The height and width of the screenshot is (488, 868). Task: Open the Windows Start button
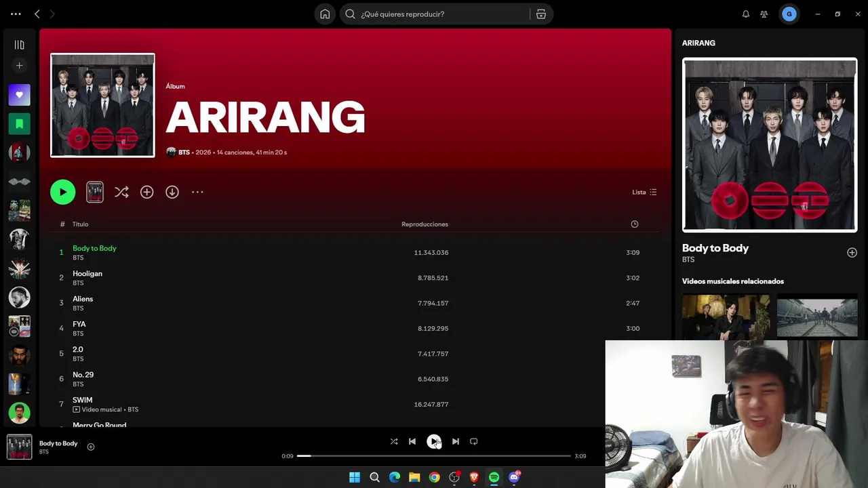[355, 477]
